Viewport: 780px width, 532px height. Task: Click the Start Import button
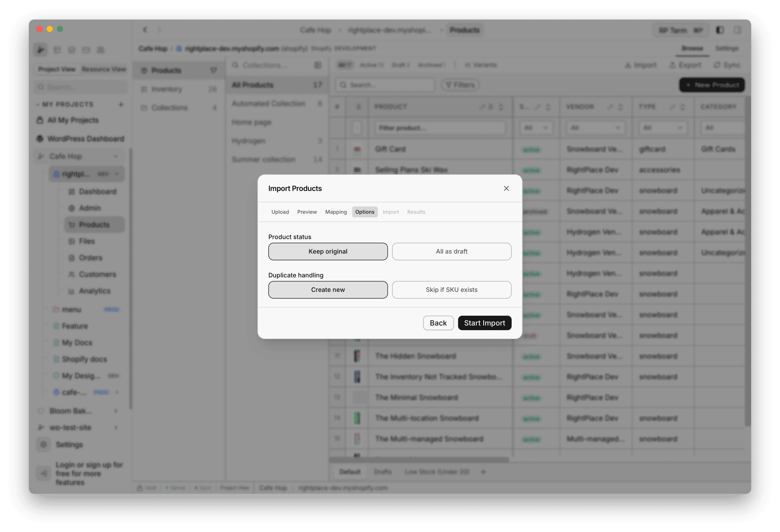484,323
